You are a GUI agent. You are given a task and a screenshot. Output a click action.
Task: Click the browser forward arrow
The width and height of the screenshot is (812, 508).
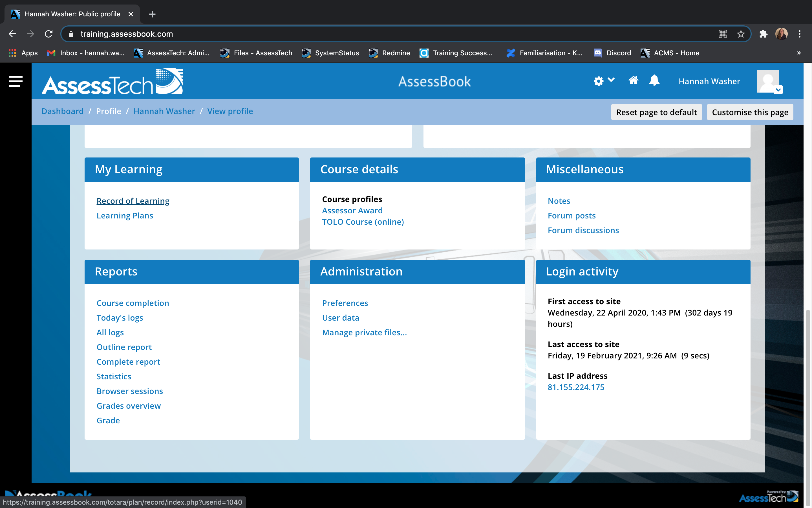(30, 34)
